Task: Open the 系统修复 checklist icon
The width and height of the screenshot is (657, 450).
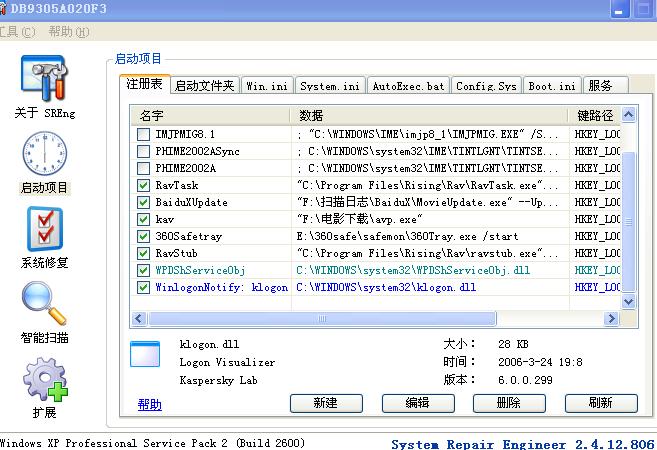Action: pyautogui.click(x=45, y=229)
